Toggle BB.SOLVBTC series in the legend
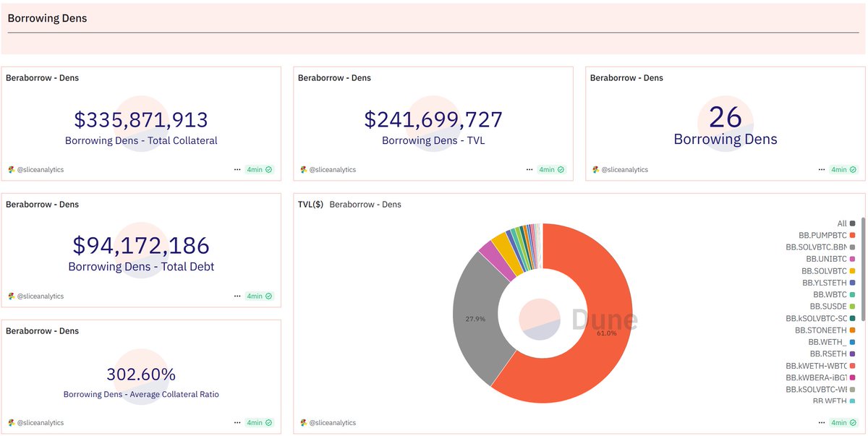 [x=829, y=270]
